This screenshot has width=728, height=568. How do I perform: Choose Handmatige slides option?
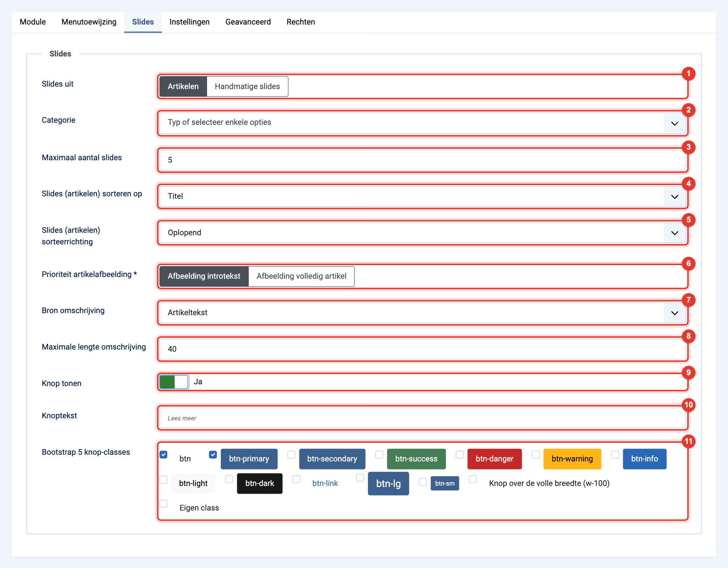(x=247, y=86)
